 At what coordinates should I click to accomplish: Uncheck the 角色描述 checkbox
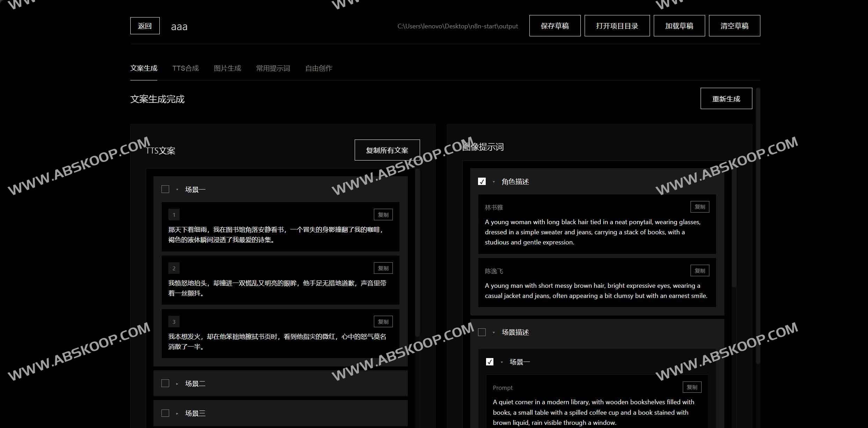click(x=482, y=181)
